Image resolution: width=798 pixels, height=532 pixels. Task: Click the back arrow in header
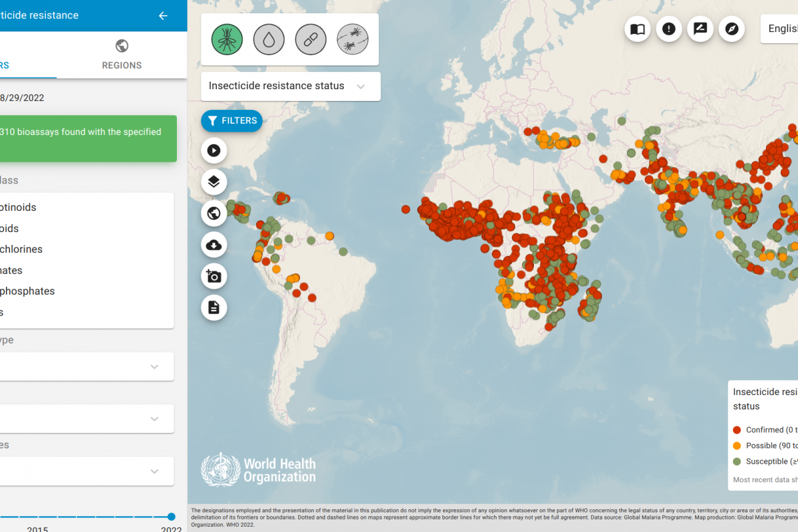[x=163, y=15]
